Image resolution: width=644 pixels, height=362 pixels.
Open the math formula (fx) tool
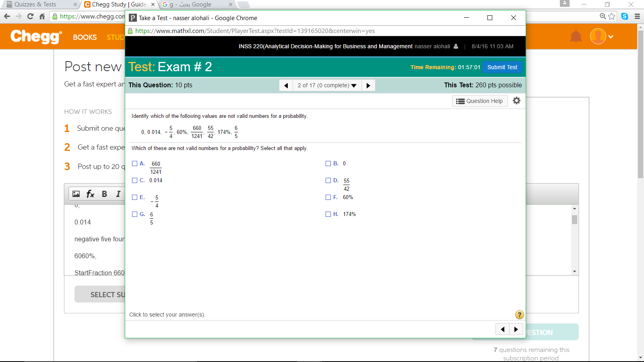pyautogui.click(x=90, y=194)
